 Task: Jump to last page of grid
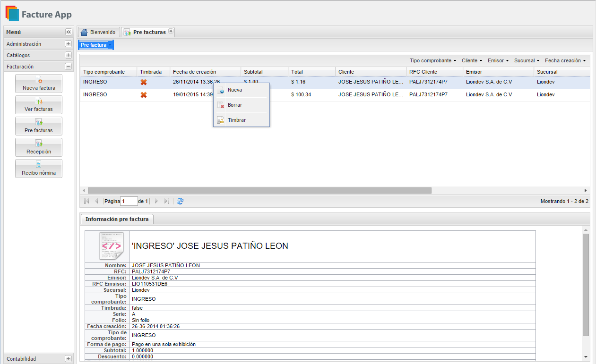point(166,201)
